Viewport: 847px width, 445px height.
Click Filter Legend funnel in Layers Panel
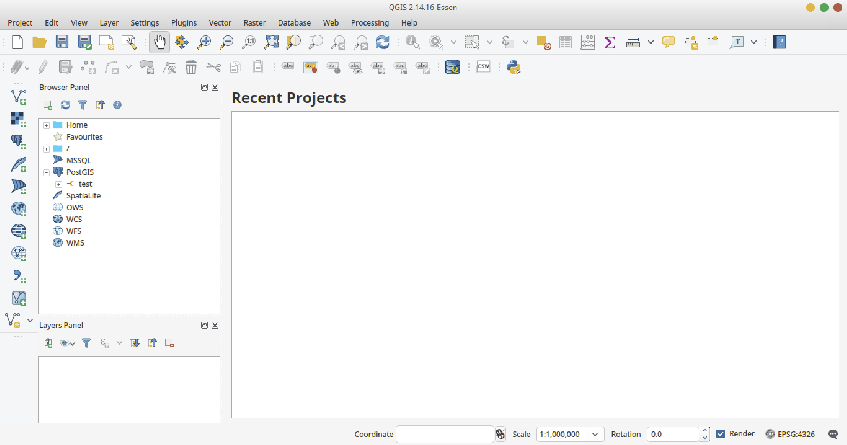click(x=86, y=343)
